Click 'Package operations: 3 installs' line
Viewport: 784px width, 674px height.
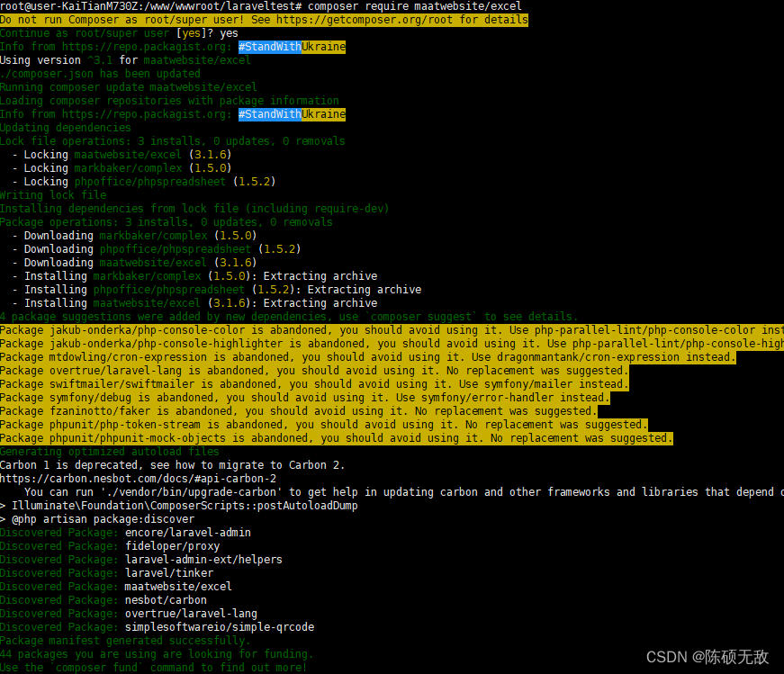tap(166, 222)
